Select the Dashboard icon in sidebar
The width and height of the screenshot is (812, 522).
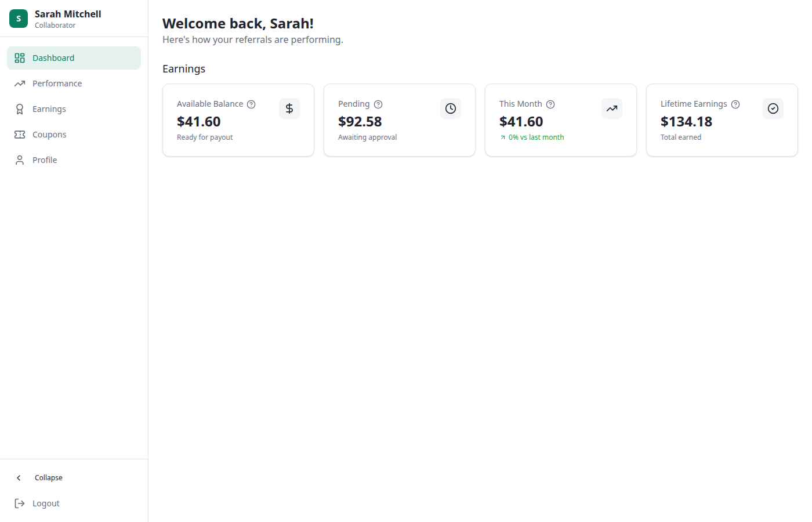pyautogui.click(x=19, y=57)
